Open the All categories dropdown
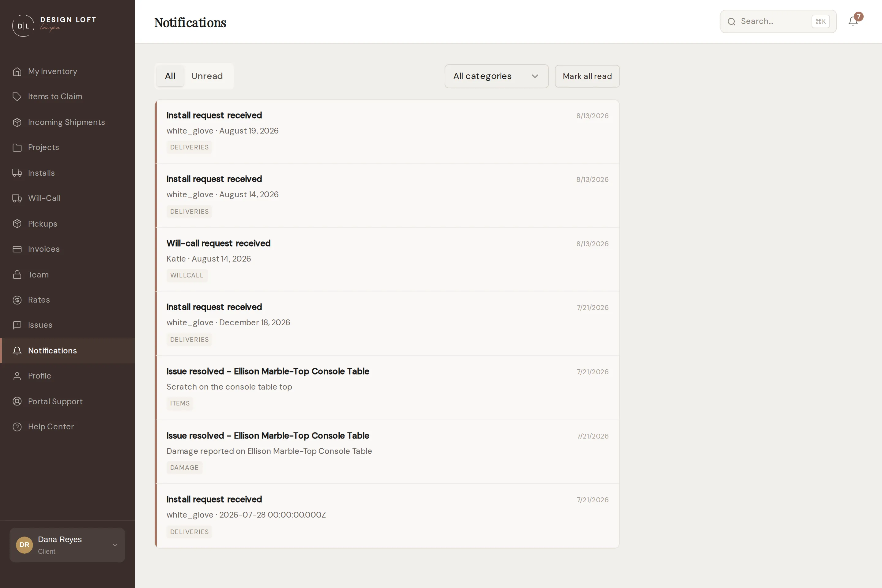 (496, 76)
